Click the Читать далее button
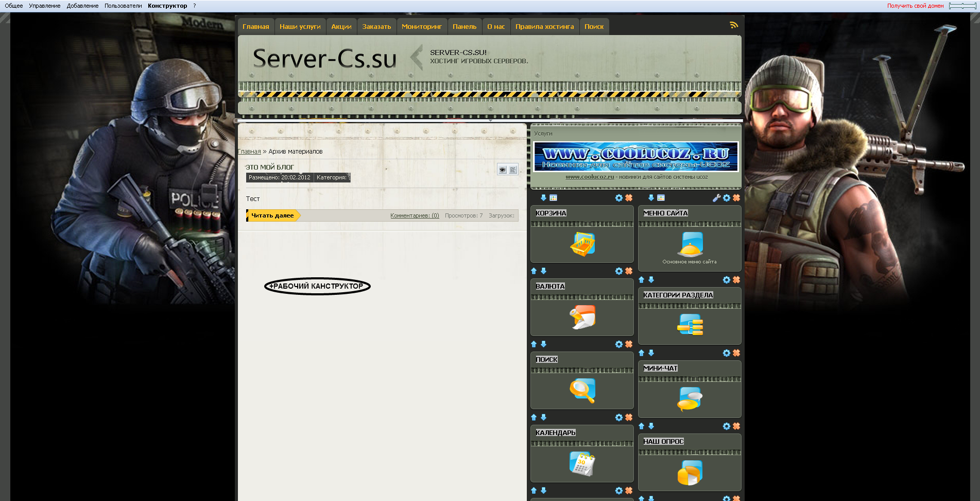 [272, 215]
